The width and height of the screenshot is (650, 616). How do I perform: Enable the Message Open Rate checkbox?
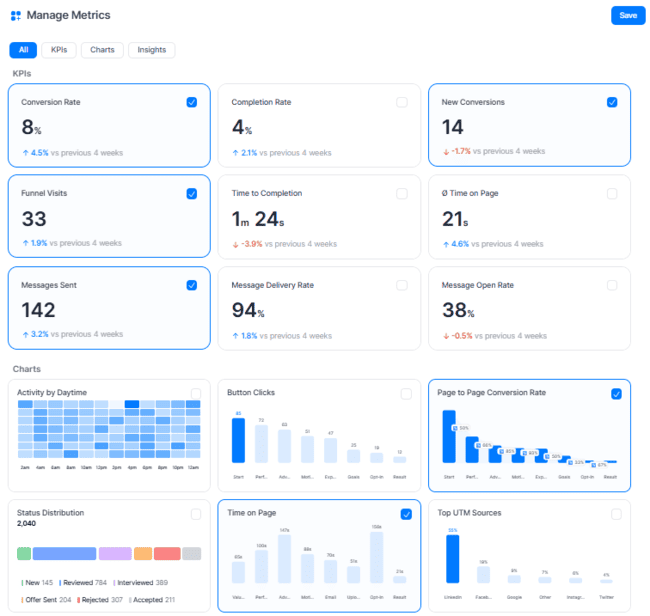tap(612, 285)
